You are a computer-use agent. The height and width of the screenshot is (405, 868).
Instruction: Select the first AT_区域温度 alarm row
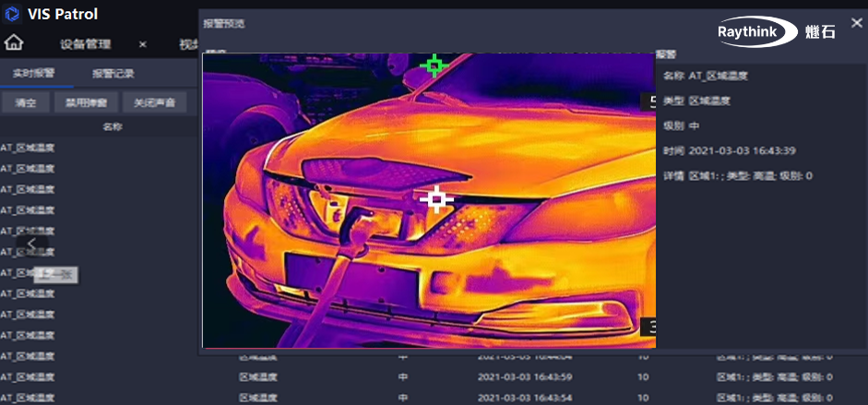coord(28,148)
